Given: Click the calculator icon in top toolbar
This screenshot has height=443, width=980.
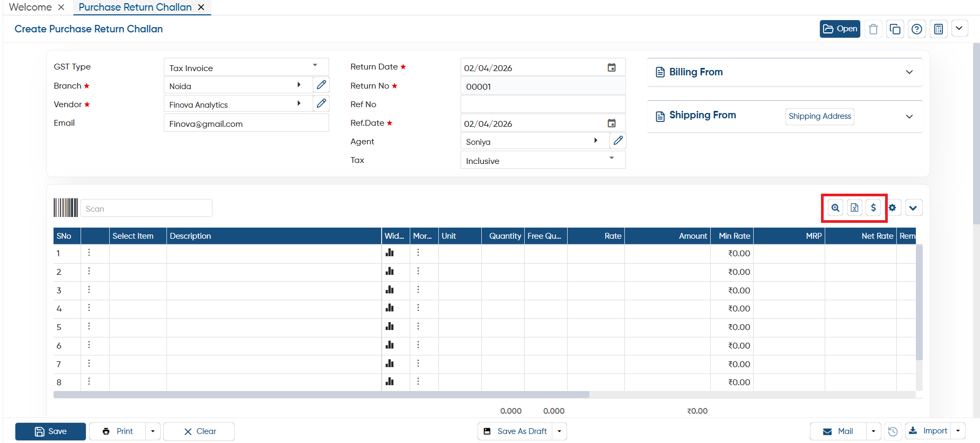Looking at the screenshot, I should pos(938,29).
